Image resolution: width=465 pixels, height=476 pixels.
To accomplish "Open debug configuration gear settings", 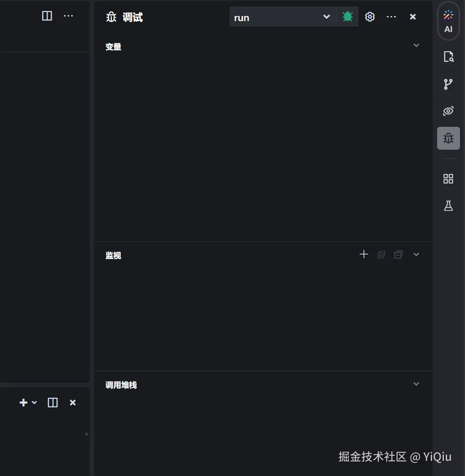I will coord(370,16).
